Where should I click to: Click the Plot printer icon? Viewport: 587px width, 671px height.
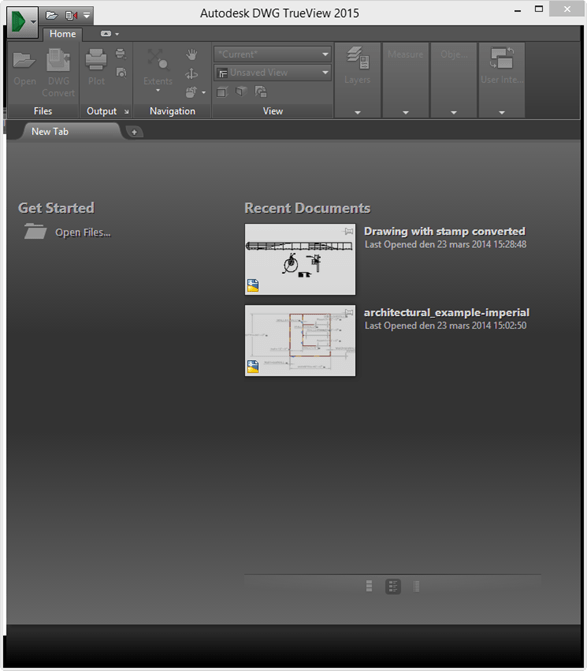(x=96, y=59)
